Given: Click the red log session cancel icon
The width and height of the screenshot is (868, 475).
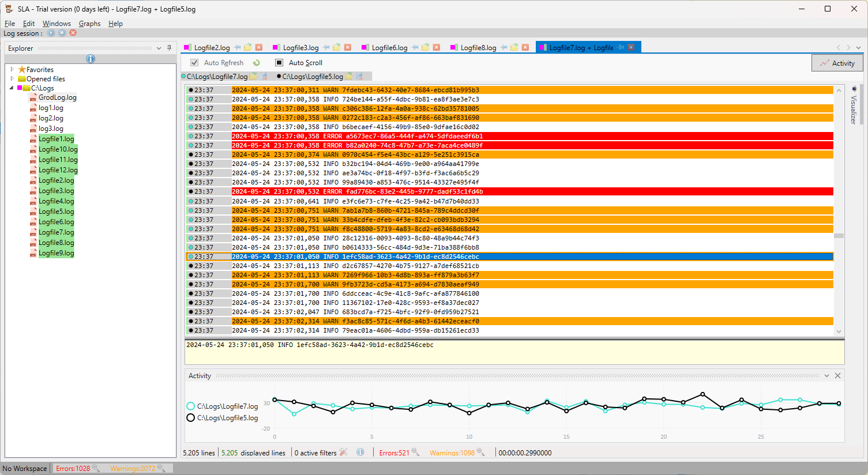Looking at the screenshot, I should pyautogui.click(x=73, y=33).
